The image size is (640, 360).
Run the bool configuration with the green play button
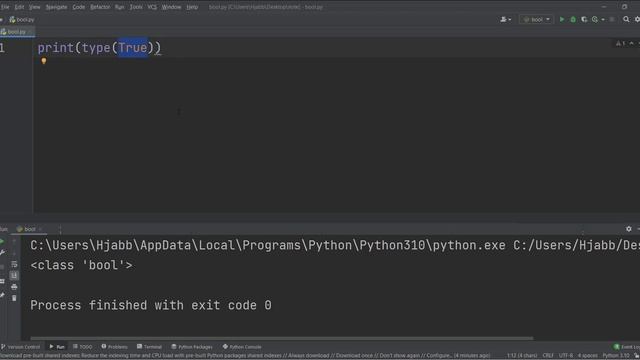point(562,19)
